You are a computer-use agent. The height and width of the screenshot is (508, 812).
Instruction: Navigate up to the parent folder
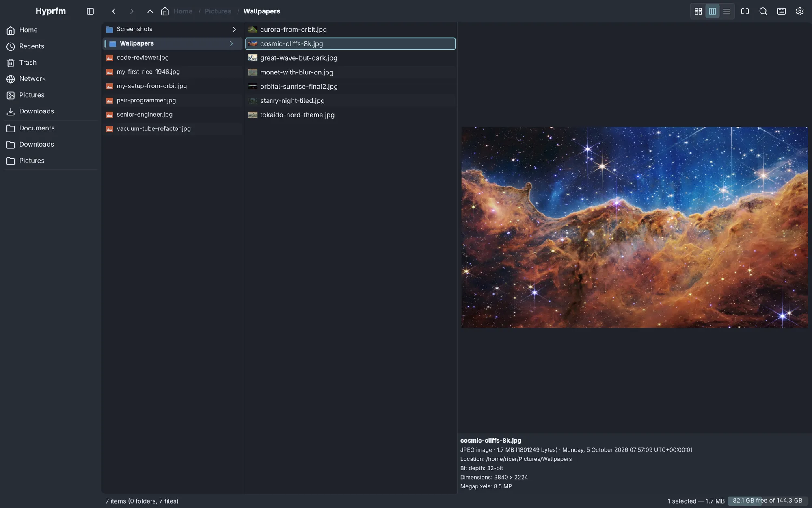pos(150,11)
